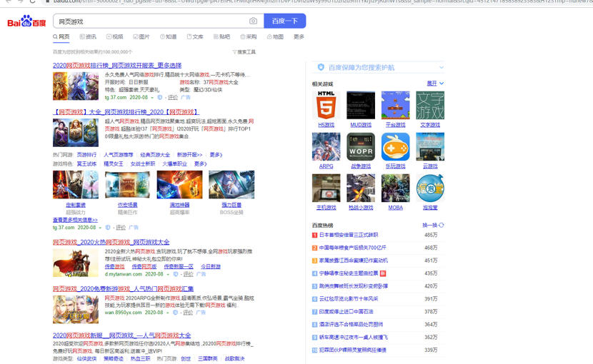Open camera image search in search box
593x364 pixels.
tap(253, 21)
